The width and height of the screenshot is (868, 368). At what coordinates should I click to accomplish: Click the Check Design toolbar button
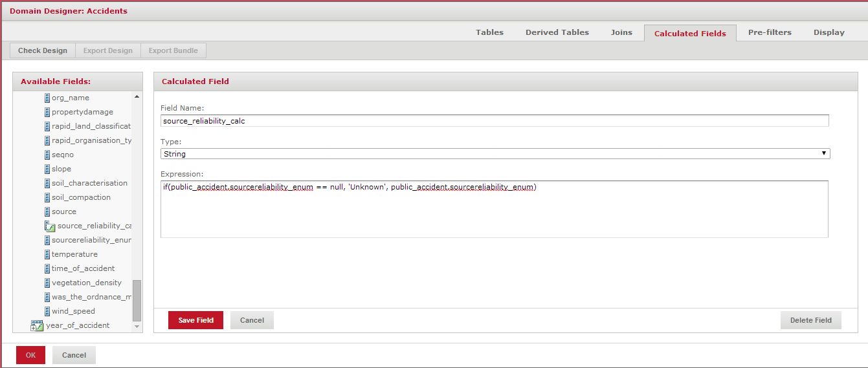tap(43, 50)
